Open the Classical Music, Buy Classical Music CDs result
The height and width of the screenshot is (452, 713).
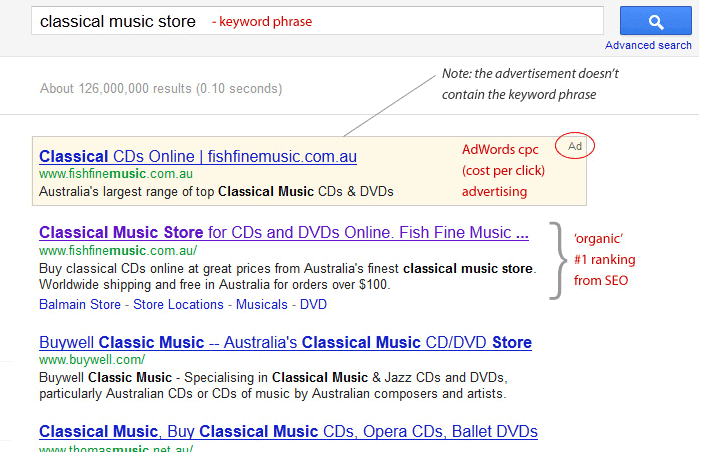[x=288, y=432]
